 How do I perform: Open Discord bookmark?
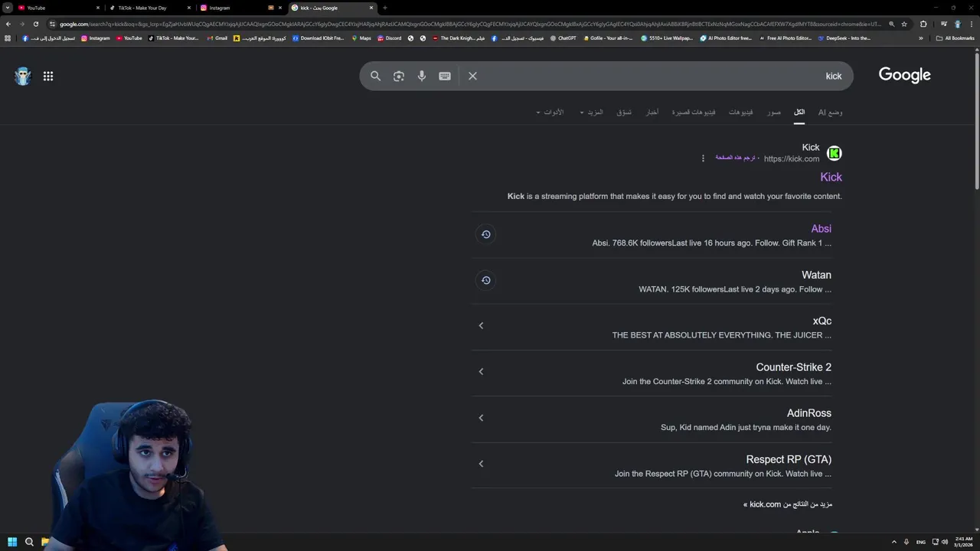389,38
